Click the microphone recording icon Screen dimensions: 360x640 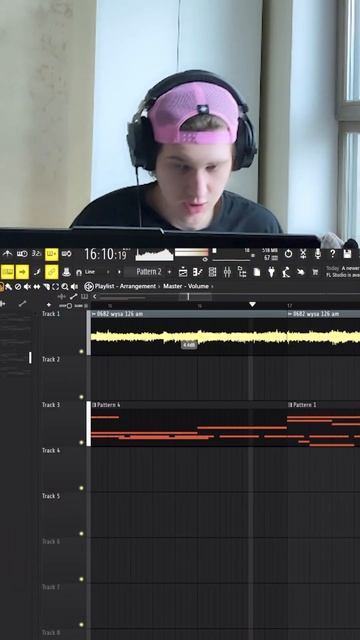(318, 254)
